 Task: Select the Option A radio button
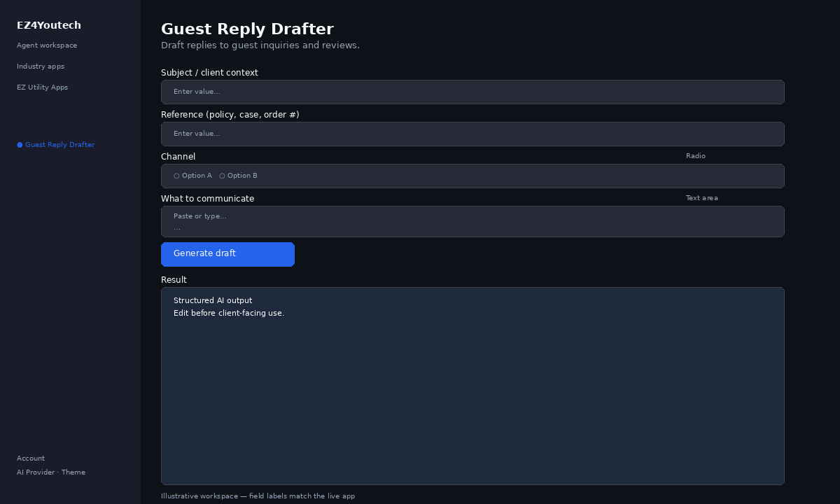pyautogui.click(x=192, y=176)
